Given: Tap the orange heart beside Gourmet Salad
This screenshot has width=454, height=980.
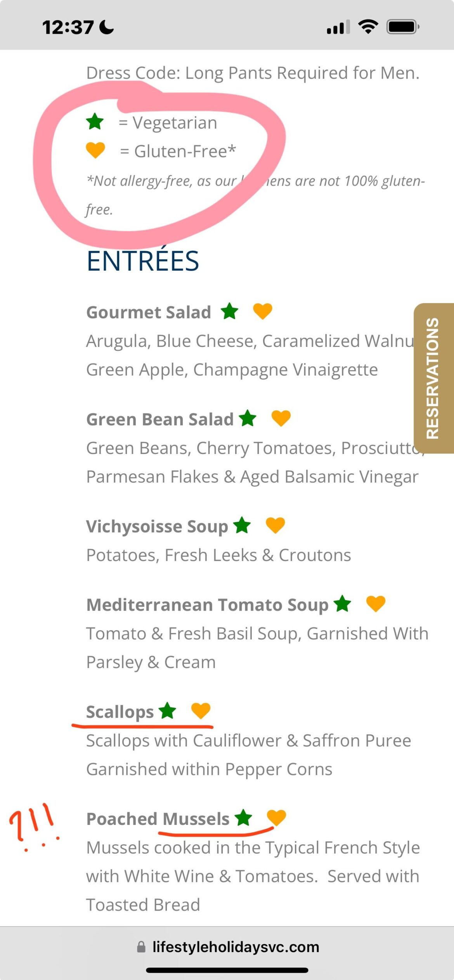Looking at the screenshot, I should (262, 311).
